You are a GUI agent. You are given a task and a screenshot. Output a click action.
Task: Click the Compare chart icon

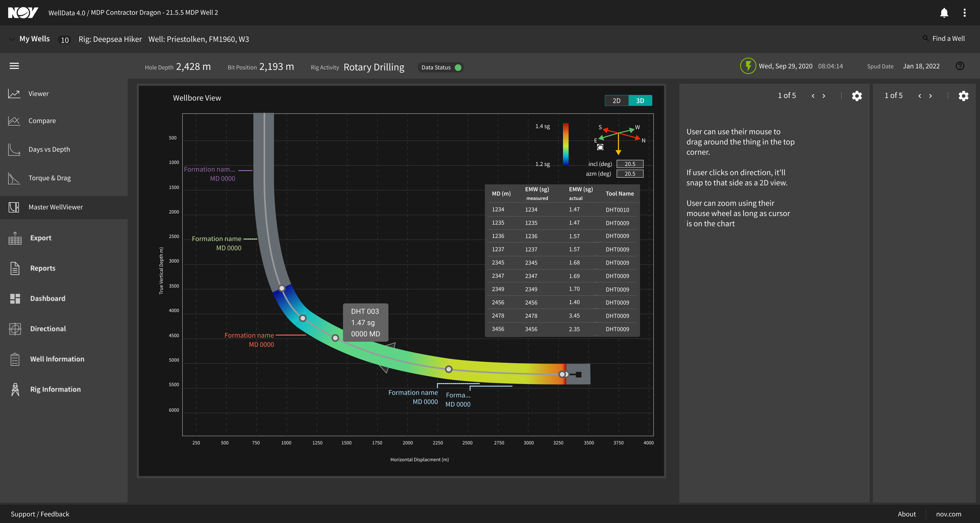(14, 121)
